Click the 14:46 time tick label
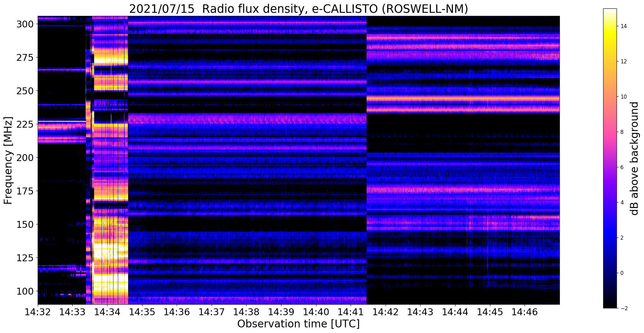 pos(525,312)
